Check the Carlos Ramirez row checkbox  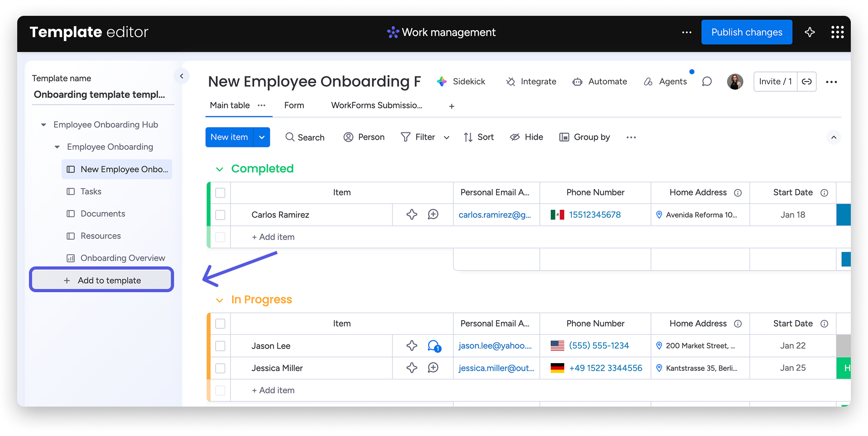[220, 215]
